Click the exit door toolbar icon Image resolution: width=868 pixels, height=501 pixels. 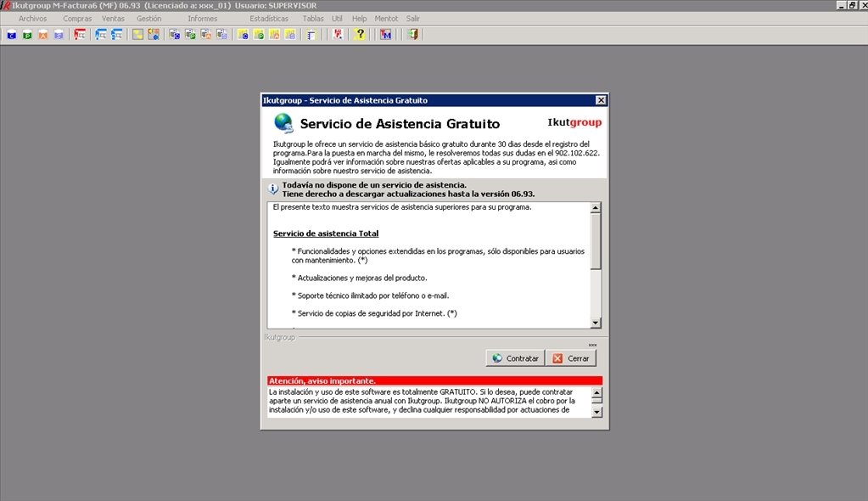(x=412, y=34)
